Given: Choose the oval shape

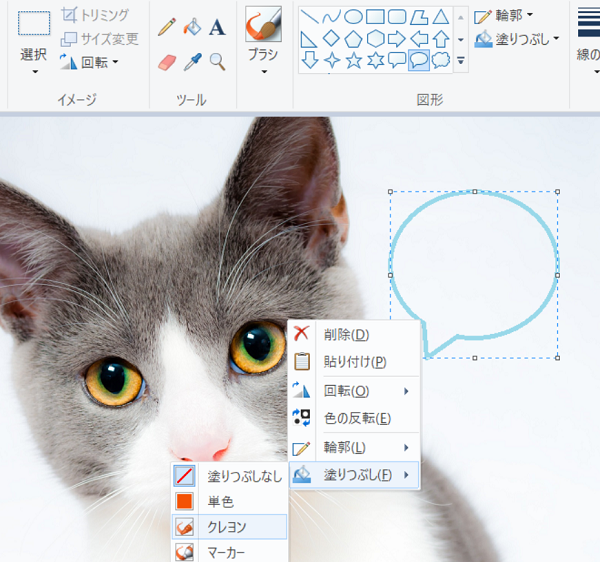Looking at the screenshot, I should point(353,17).
